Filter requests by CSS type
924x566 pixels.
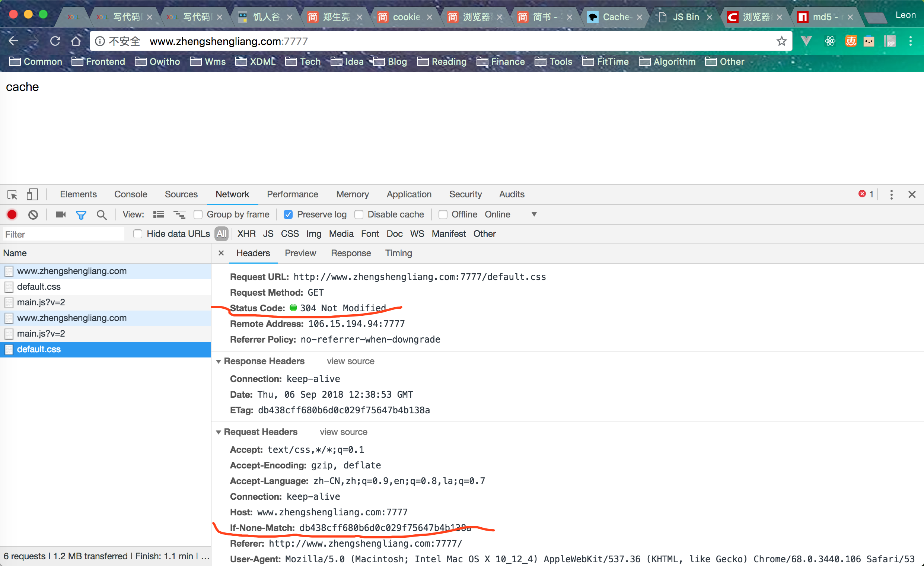(289, 234)
